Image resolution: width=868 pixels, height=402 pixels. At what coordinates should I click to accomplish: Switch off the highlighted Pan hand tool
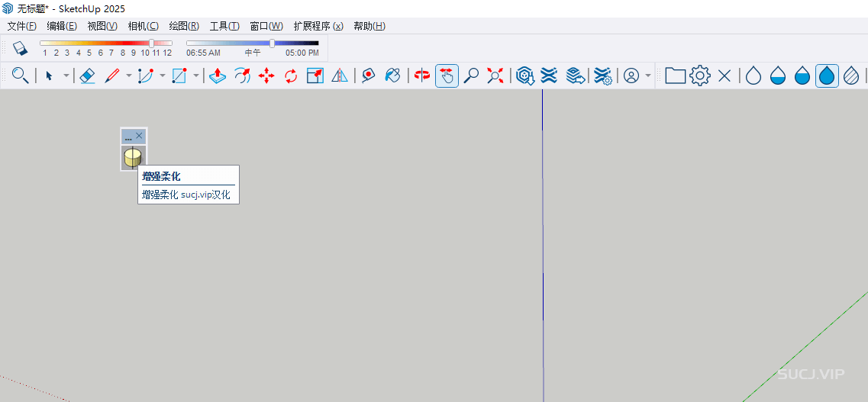click(447, 76)
